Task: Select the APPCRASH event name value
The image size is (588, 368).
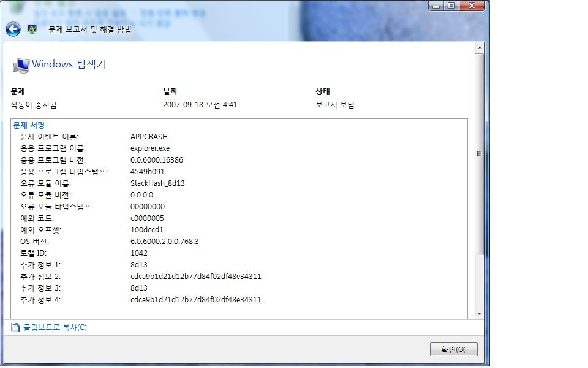Action: pyautogui.click(x=149, y=137)
